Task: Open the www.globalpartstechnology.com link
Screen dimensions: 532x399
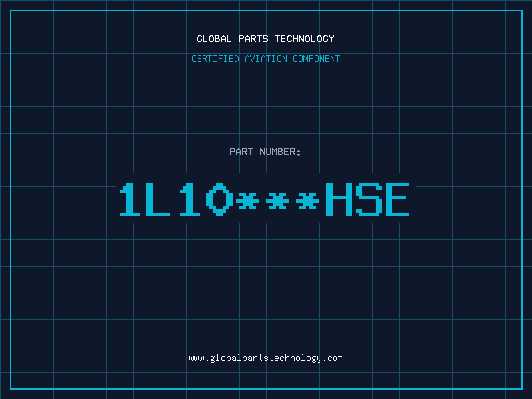Action: coord(265,358)
